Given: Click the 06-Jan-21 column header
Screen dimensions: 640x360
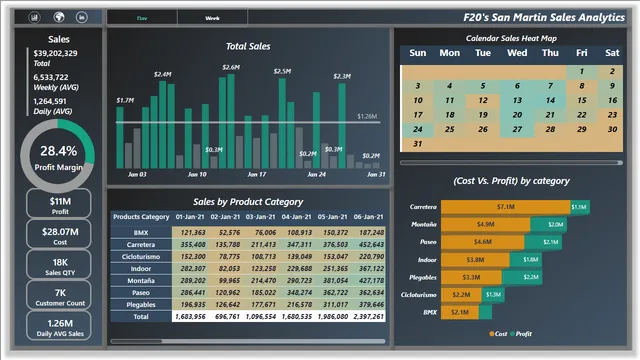Looking at the screenshot, I should point(368,217).
